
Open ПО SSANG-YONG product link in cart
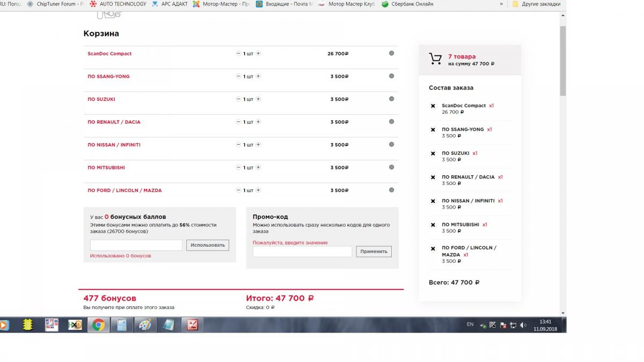(108, 76)
